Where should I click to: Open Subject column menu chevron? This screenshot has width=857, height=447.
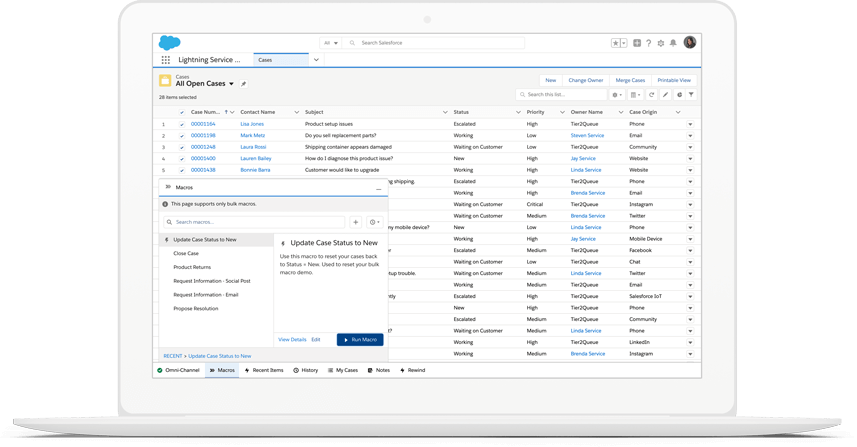445,113
